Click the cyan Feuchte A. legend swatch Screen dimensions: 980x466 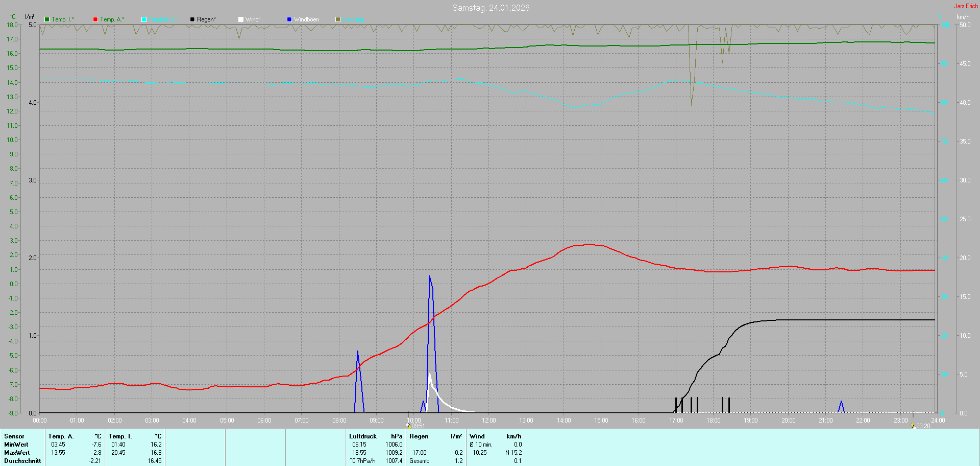(144, 19)
